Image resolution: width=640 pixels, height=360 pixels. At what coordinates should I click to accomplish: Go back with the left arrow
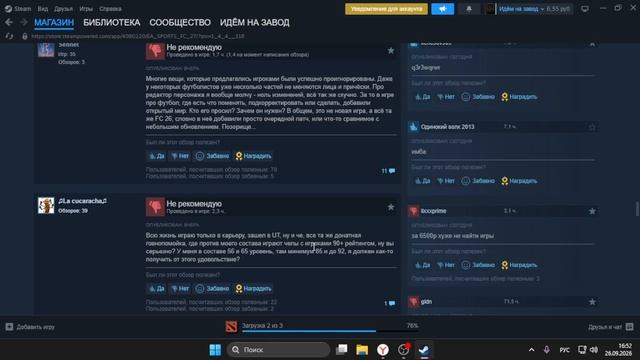click(x=9, y=22)
